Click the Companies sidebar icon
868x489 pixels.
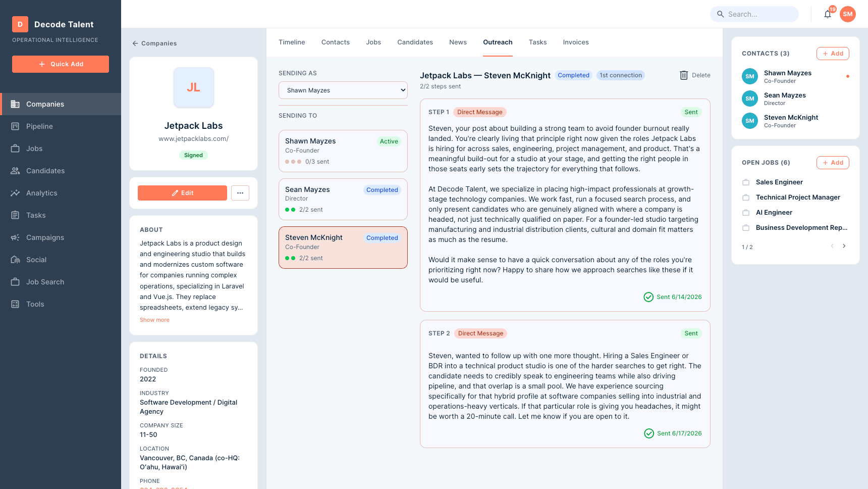(15, 104)
